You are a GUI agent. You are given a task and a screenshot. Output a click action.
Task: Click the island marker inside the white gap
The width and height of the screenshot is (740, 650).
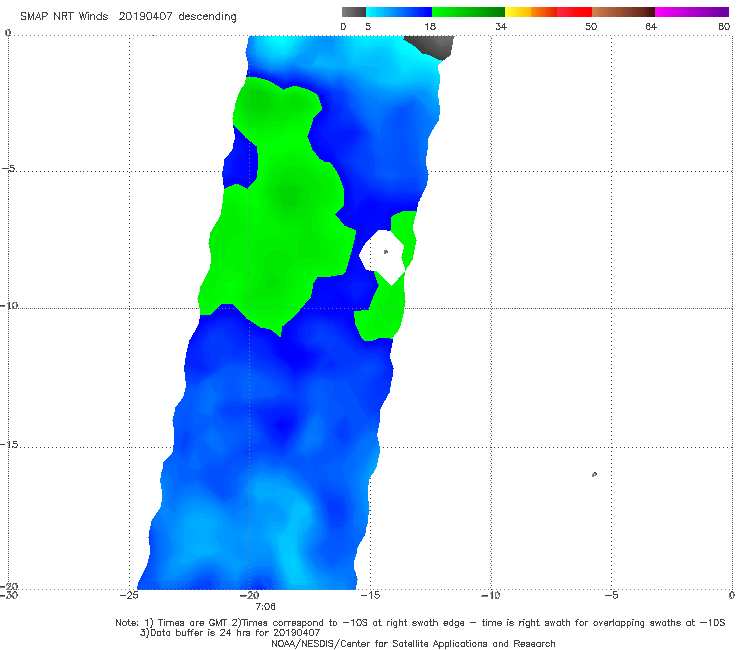[x=386, y=252]
